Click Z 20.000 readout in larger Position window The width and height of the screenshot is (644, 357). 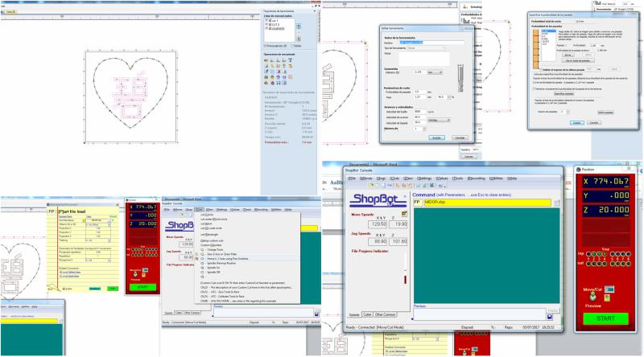pos(606,210)
